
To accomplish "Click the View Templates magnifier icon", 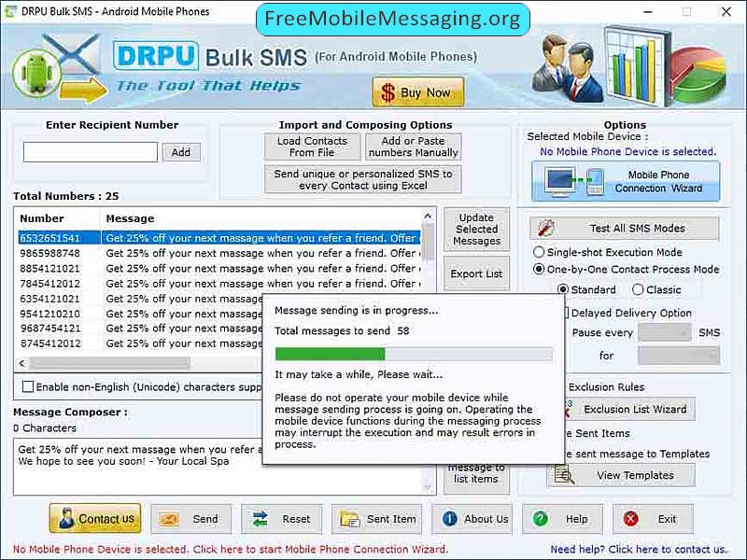I will click(x=564, y=475).
